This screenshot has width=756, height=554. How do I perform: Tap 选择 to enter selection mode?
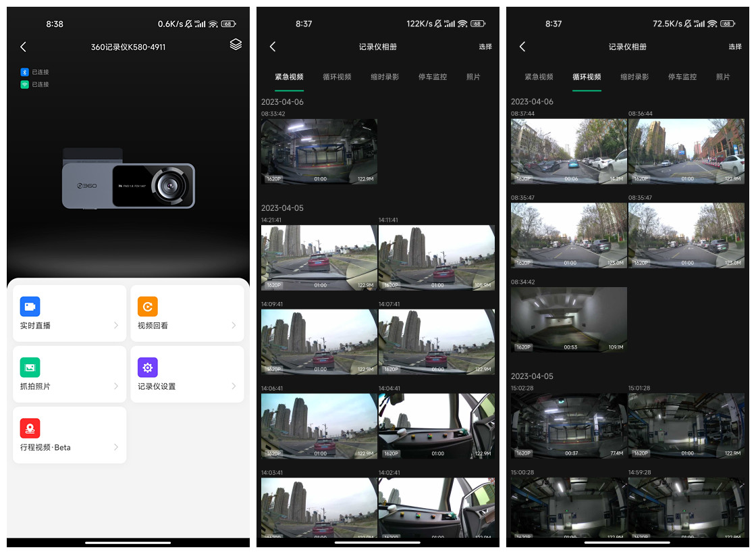(x=484, y=47)
